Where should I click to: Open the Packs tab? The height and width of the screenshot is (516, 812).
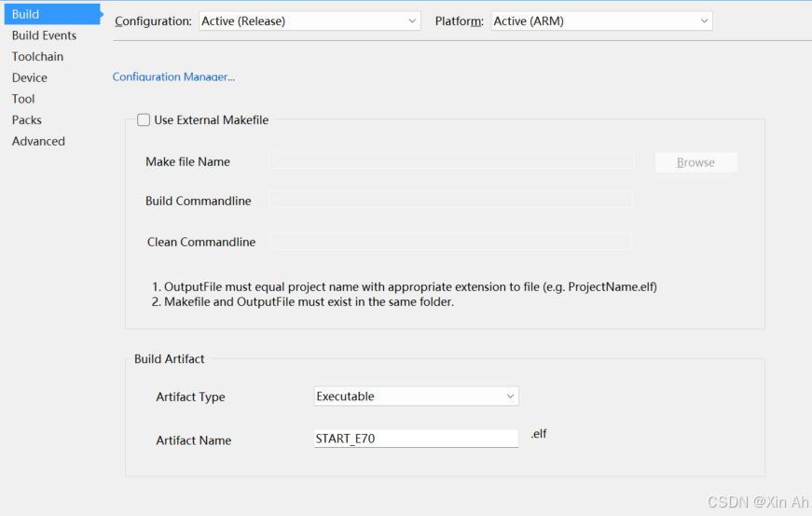tap(26, 120)
